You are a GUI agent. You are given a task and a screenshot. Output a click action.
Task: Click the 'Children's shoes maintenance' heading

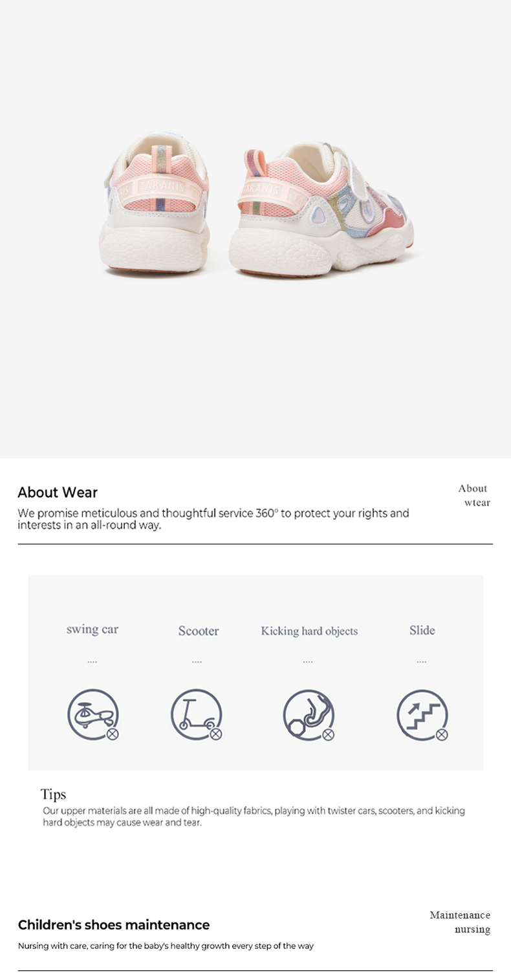[x=114, y=925]
